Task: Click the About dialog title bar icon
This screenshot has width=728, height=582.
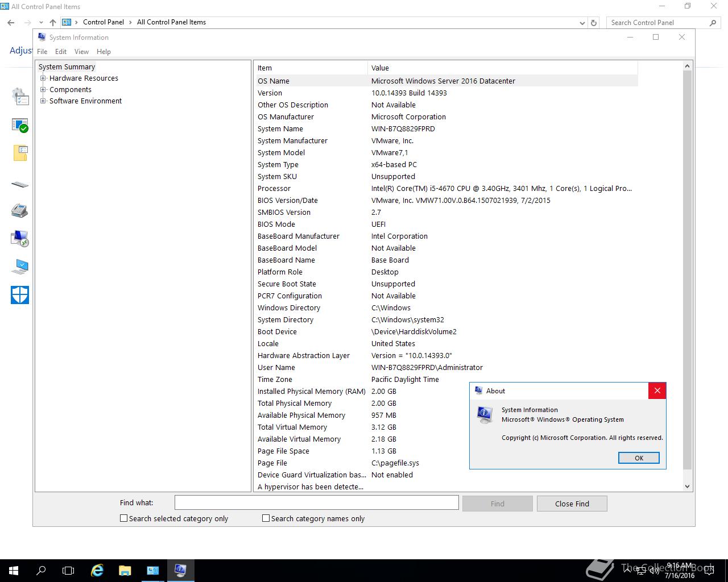Action: [478, 390]
